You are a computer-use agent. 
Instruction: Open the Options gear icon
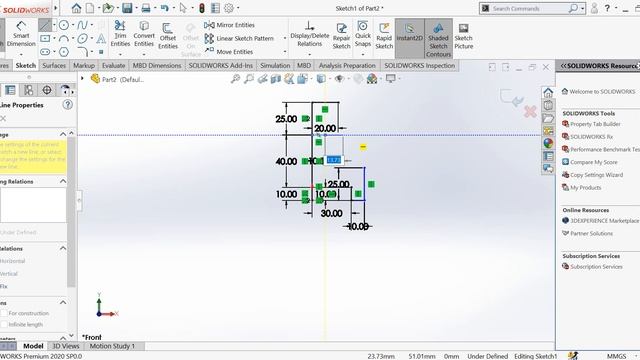[229, 8]
